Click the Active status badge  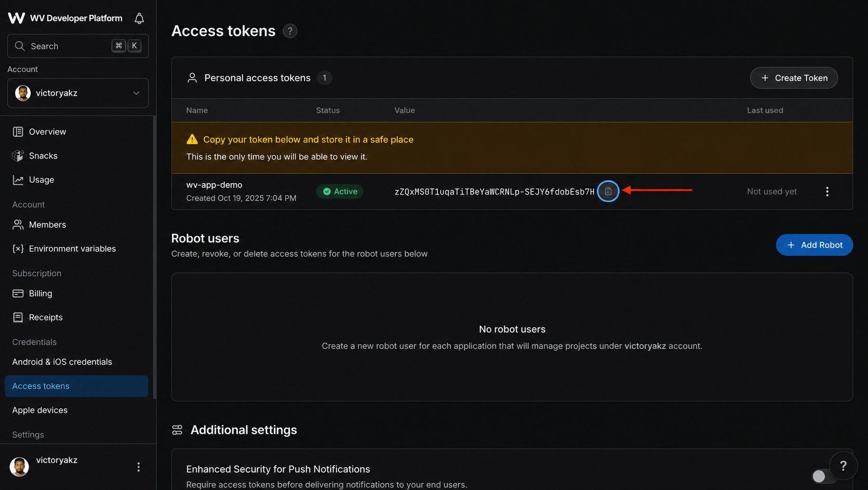[x=340, y=191]
